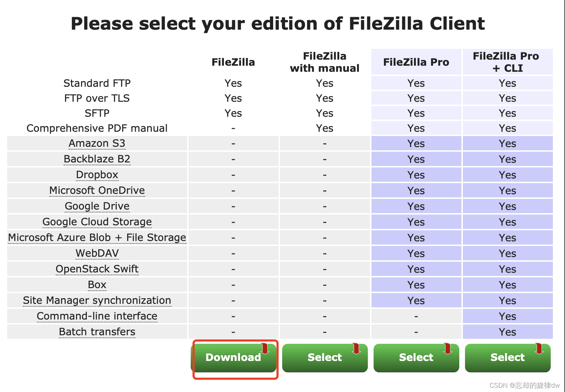Click the Google Drive feature link
Viewport: 565px width, 392px height.
(97, 206)
